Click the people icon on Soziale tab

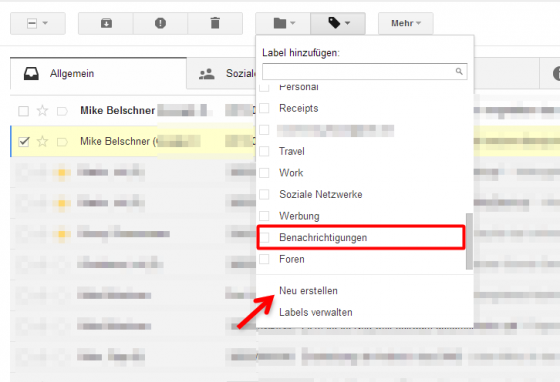pos(206,74)
